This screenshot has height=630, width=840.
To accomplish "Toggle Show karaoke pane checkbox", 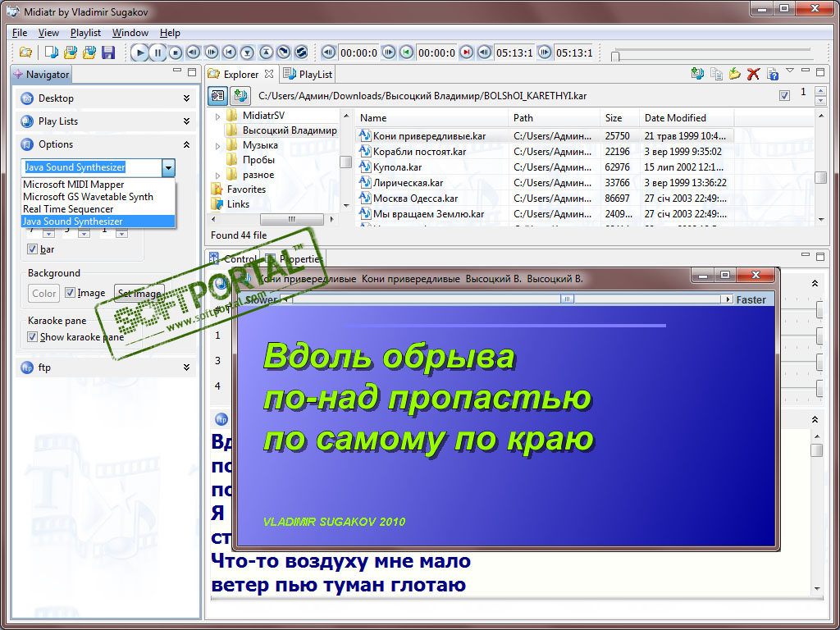I will click(x=32, y=337).
